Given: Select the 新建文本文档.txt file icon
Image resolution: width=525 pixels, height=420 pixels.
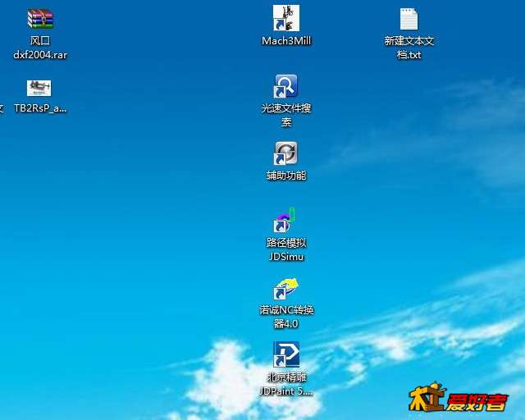Looking at the screenshot, I should (x=409, y=19).
